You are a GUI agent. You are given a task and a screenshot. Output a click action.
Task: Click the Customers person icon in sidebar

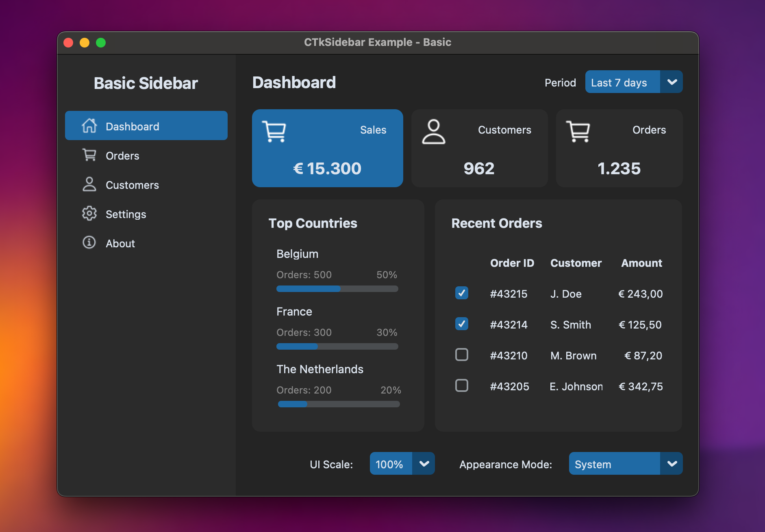pyautogui.click(x=89, y=184)
